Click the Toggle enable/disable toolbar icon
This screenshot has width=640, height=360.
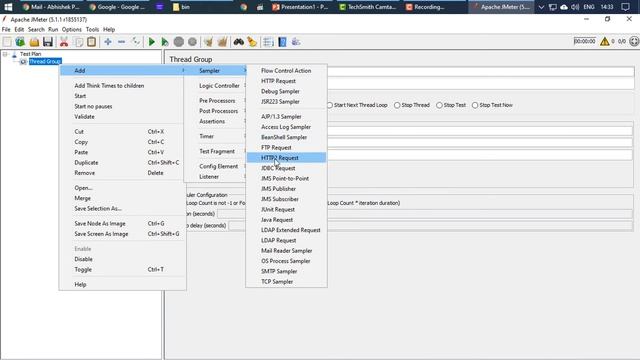(136, 42)
